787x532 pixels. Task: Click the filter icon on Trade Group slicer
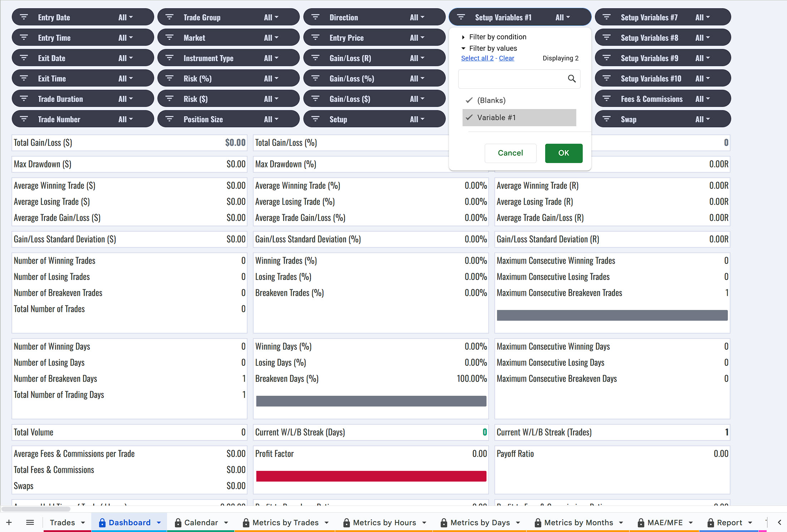170,17
